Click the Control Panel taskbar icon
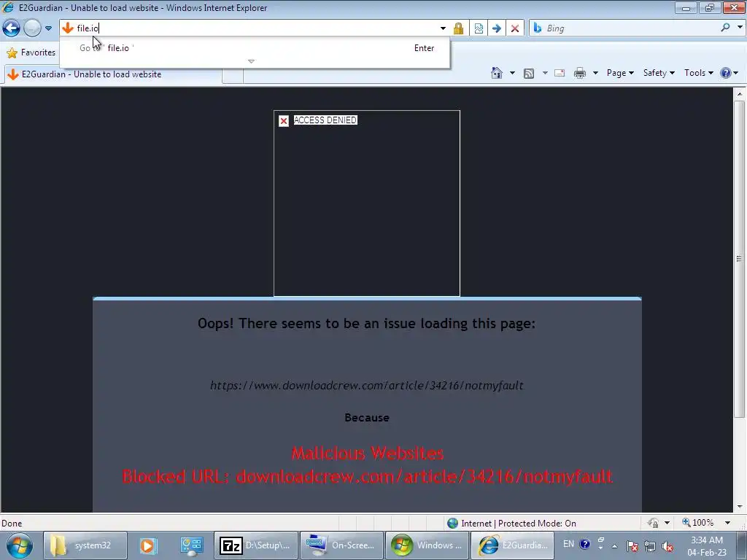 point(192,545)
